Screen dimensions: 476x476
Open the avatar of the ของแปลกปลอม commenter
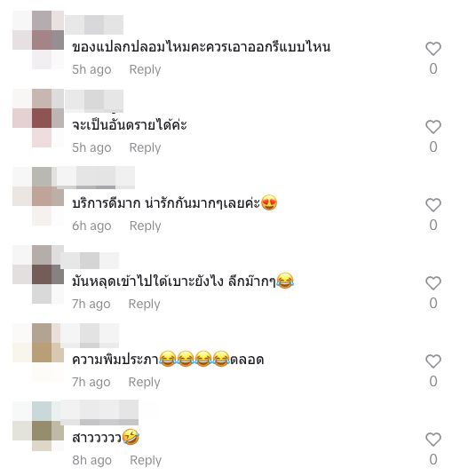(38, 40)
